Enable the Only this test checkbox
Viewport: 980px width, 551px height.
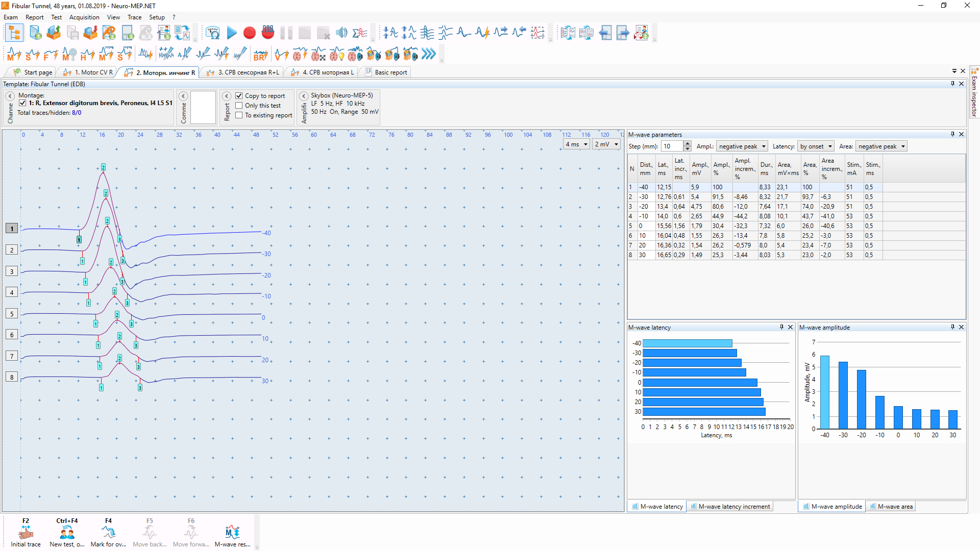[239, 106]
